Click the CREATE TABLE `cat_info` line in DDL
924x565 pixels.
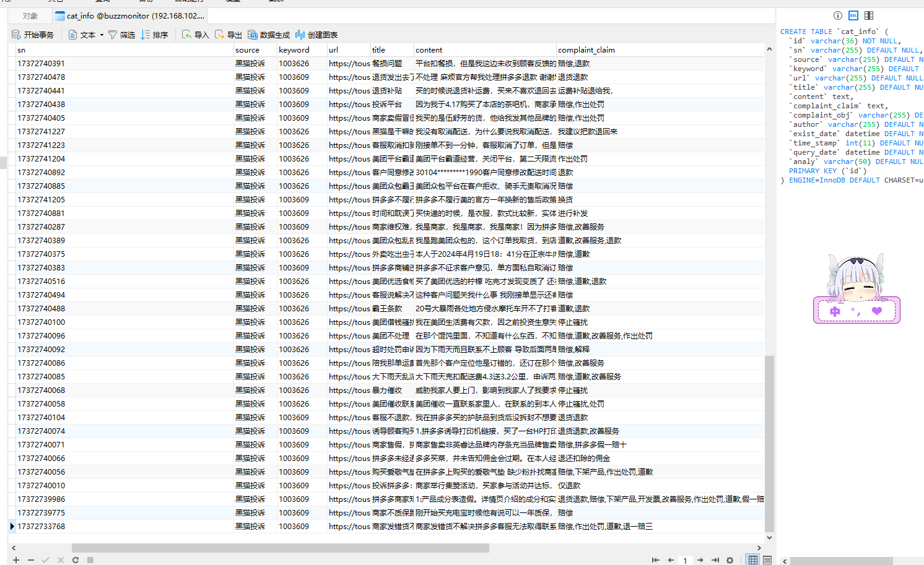point(834,32)
